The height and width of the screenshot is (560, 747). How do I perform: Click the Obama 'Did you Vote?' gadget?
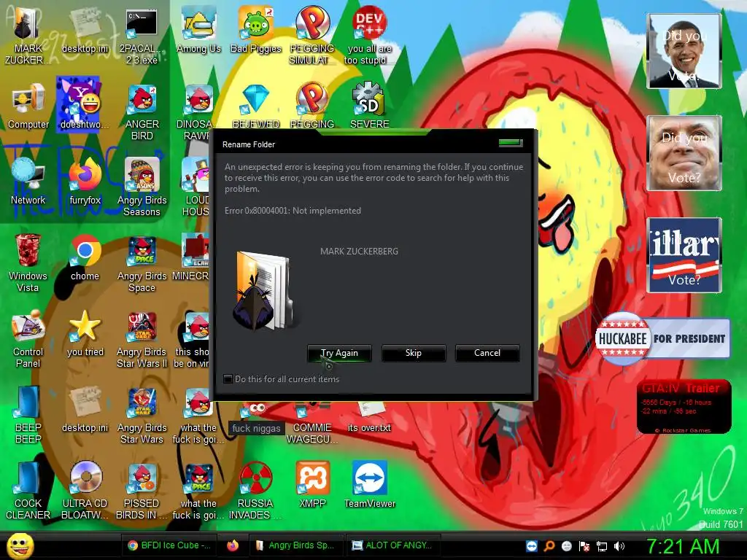click(684, 51)
